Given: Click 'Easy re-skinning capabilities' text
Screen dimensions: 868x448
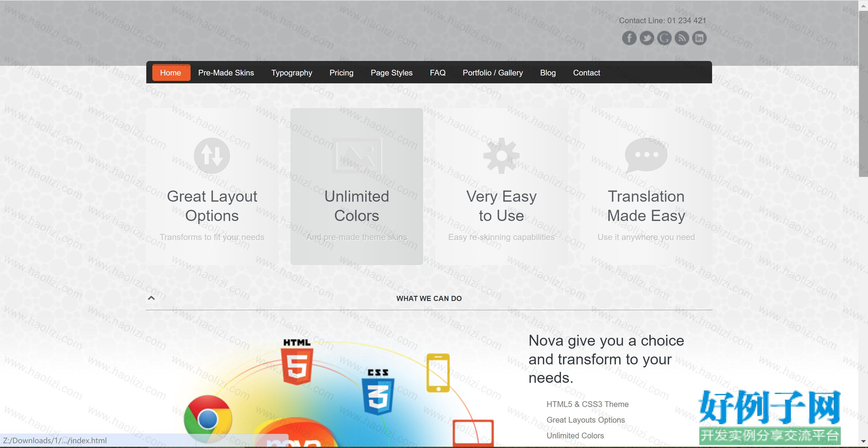Looking at the screenshot, I should tap(501, 237).
